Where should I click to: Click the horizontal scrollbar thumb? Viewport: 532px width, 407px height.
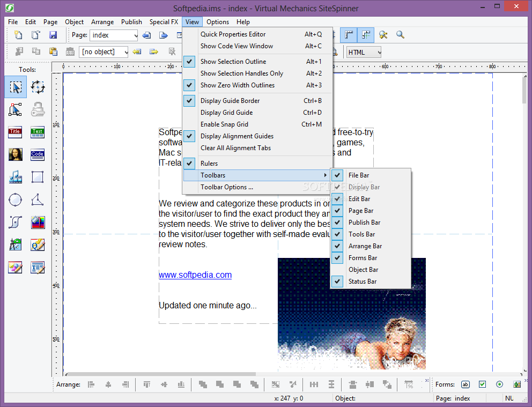pos(162,374)
